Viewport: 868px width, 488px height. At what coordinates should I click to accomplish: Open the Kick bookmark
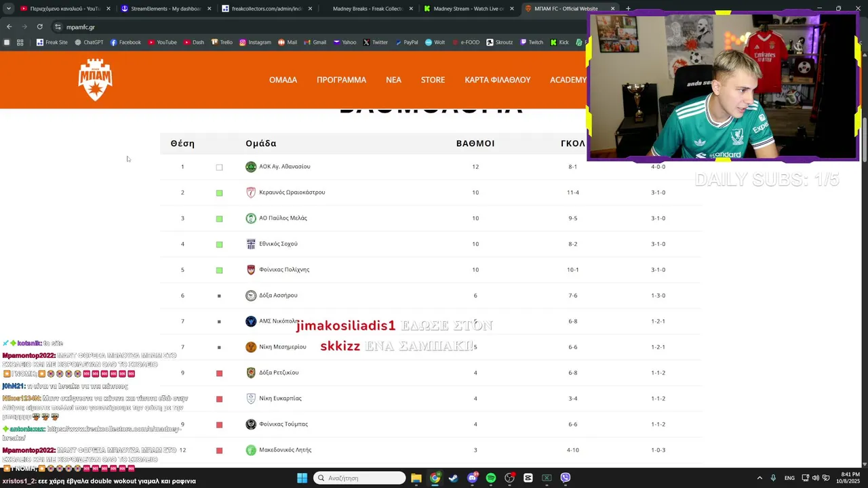tap(559, 42)
